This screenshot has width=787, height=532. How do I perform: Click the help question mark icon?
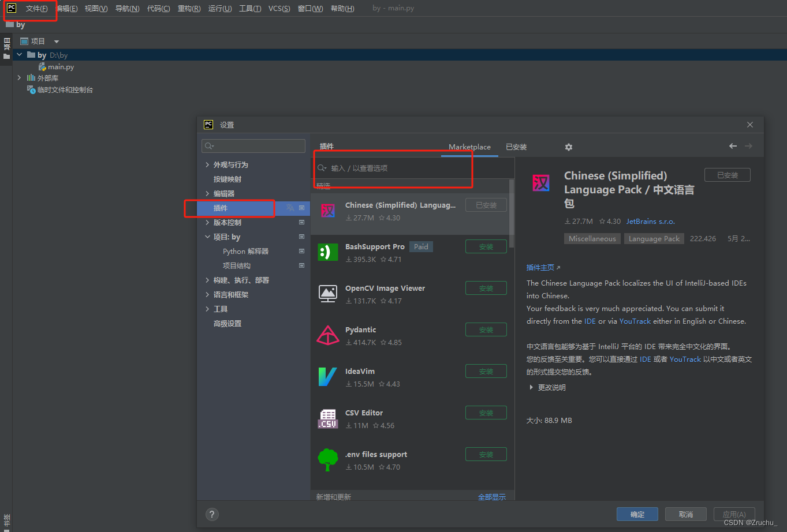point(212,514)
